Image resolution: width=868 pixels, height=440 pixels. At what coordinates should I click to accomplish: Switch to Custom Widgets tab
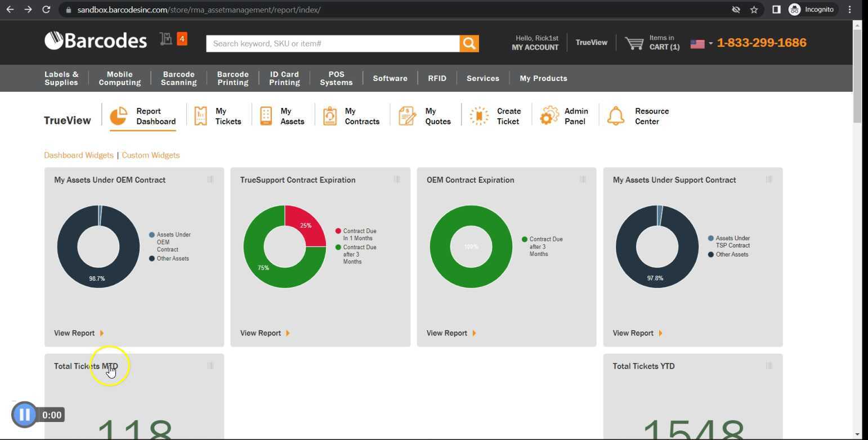(151, 155)
